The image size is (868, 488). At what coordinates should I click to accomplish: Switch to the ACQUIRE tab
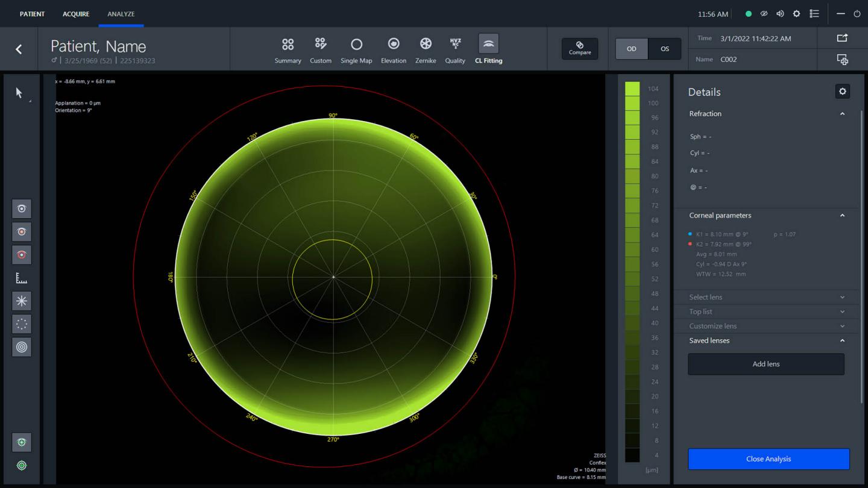pyautogui.click(x=76, y=14)
